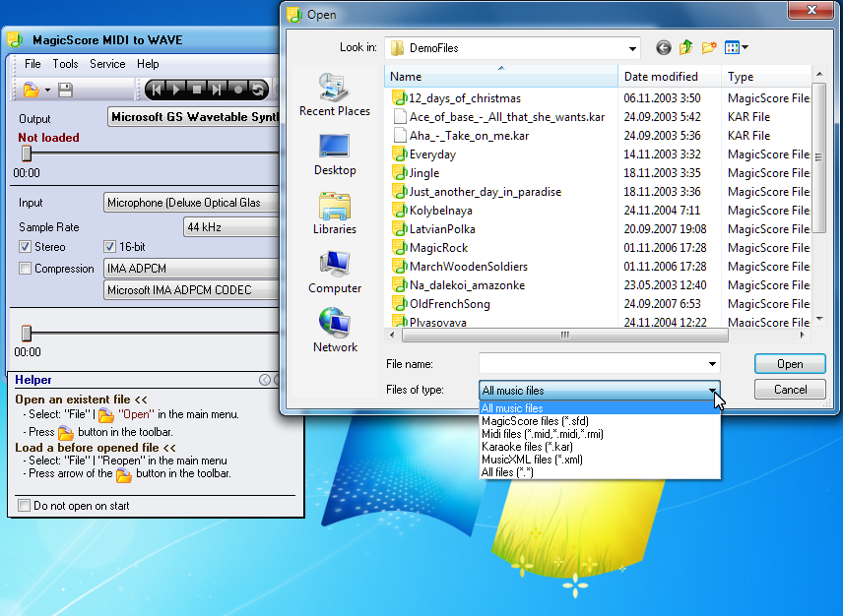Skip to start with the previous button
This screenshot has width=843, height=616.
(x=156, y=90)
